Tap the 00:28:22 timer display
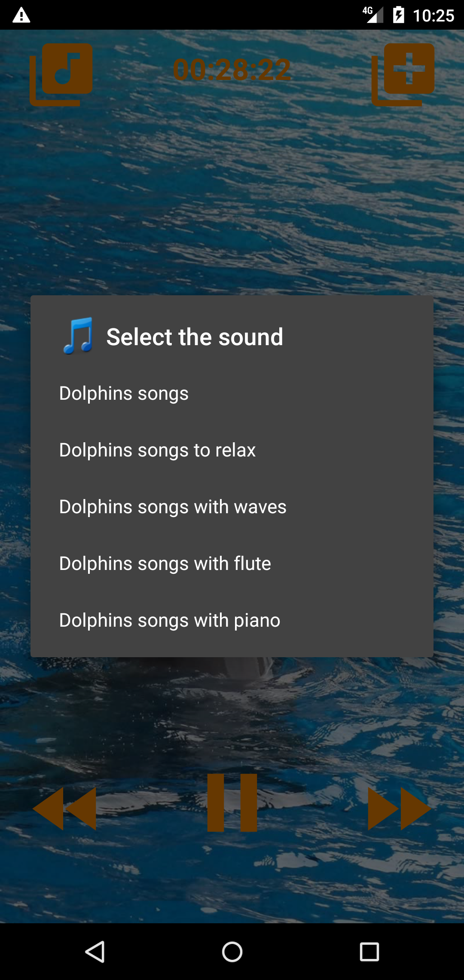The width and height of the screenshot is (464, 980). click(x=232, y=70)
